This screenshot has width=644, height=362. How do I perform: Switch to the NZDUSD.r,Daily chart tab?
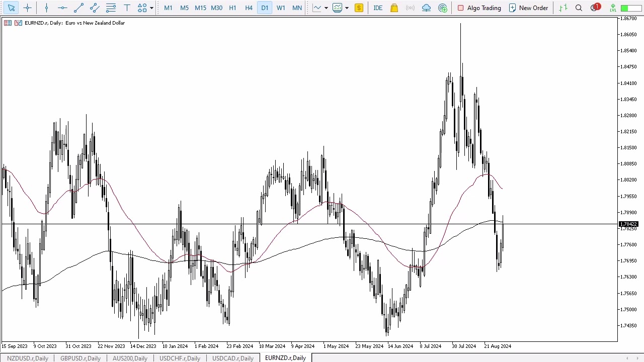pos(28,358)
